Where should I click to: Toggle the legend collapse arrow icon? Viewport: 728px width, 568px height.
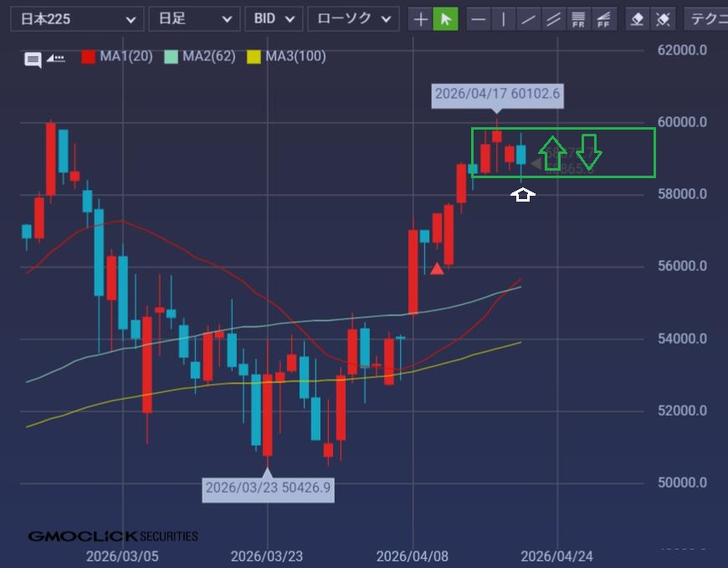click(56, 58)
